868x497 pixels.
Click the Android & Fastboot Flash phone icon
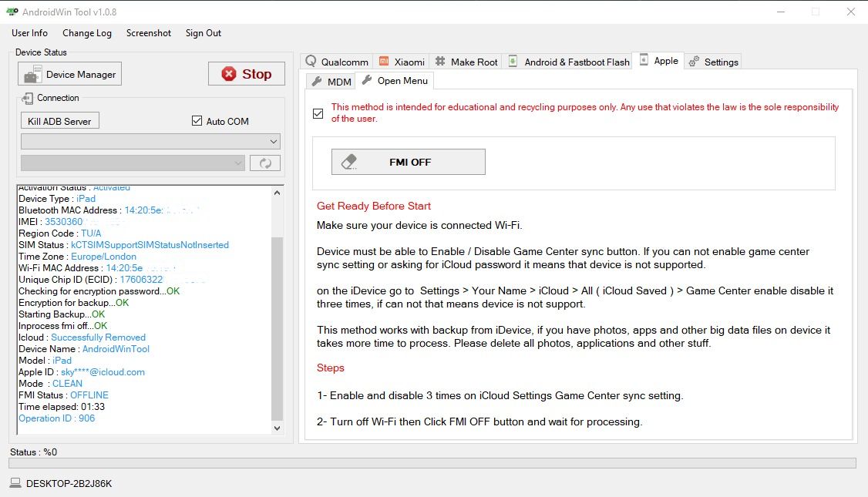click(513, 61)
